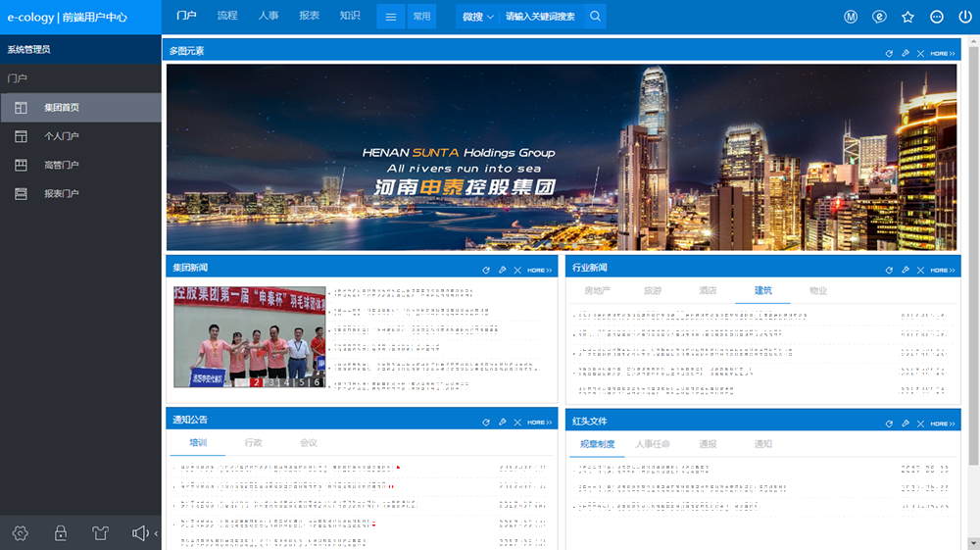Click the 个人门户 layout icon
This screenshot has height=550, width=980.
21,136
